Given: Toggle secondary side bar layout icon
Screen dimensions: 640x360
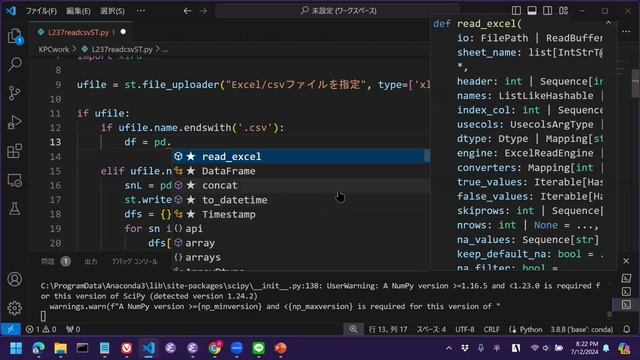Looking at the screenshot, I should click(x=547, y=11).
